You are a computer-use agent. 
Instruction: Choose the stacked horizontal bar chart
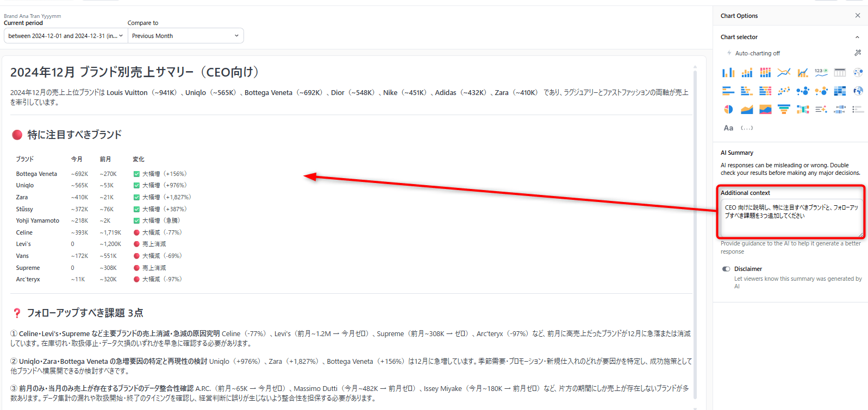pos(747,91)
